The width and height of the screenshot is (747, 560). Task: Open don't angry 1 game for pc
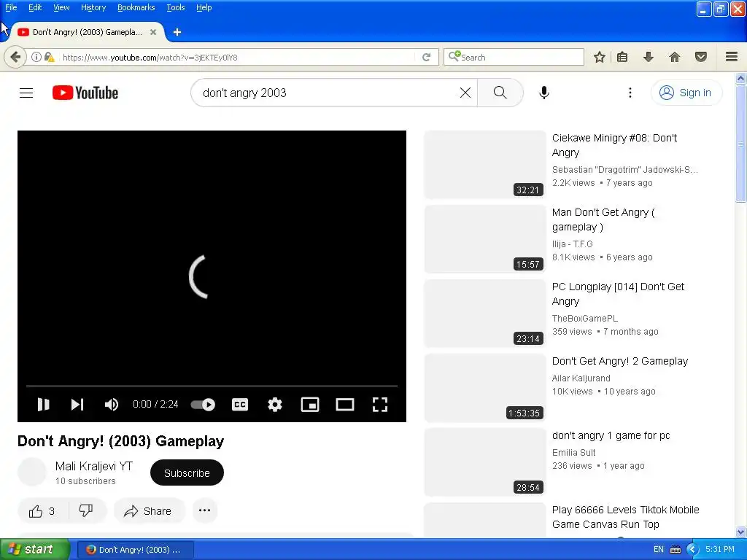(611, 435)
